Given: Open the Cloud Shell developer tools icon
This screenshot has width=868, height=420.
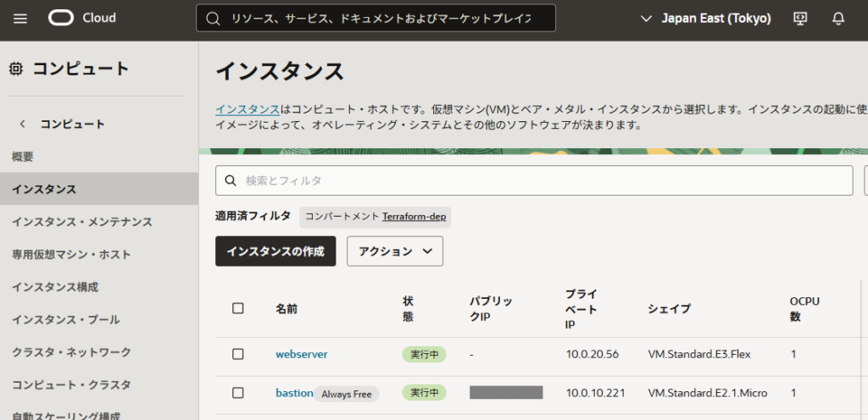Looking at the screenshot, I should pyautogui.click(x=799, y=19).
